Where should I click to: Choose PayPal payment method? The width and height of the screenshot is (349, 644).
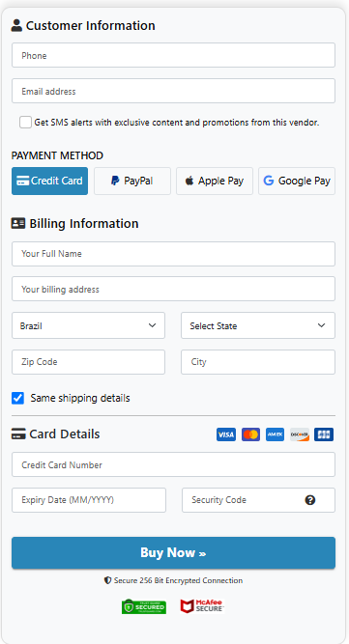tap(132, 181)
